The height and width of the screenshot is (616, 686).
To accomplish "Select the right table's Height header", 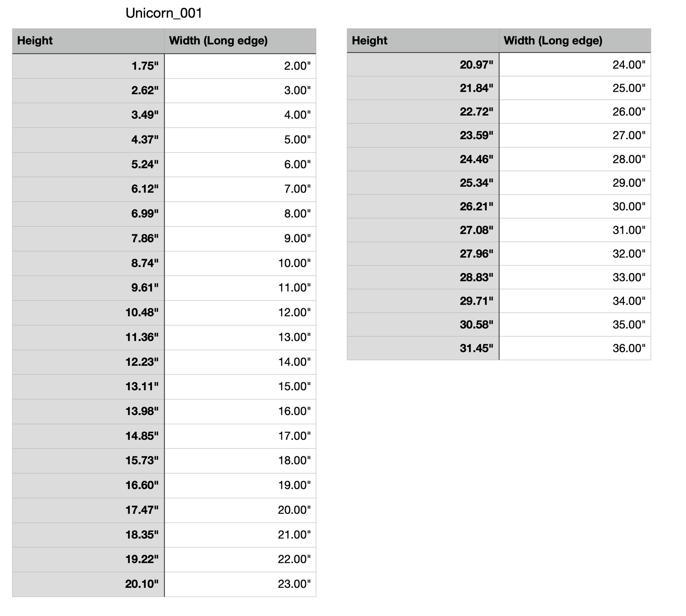I will [423, 41].
